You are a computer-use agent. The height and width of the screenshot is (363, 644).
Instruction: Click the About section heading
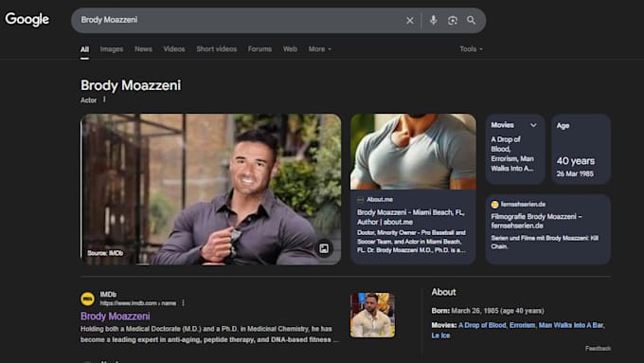443,292
